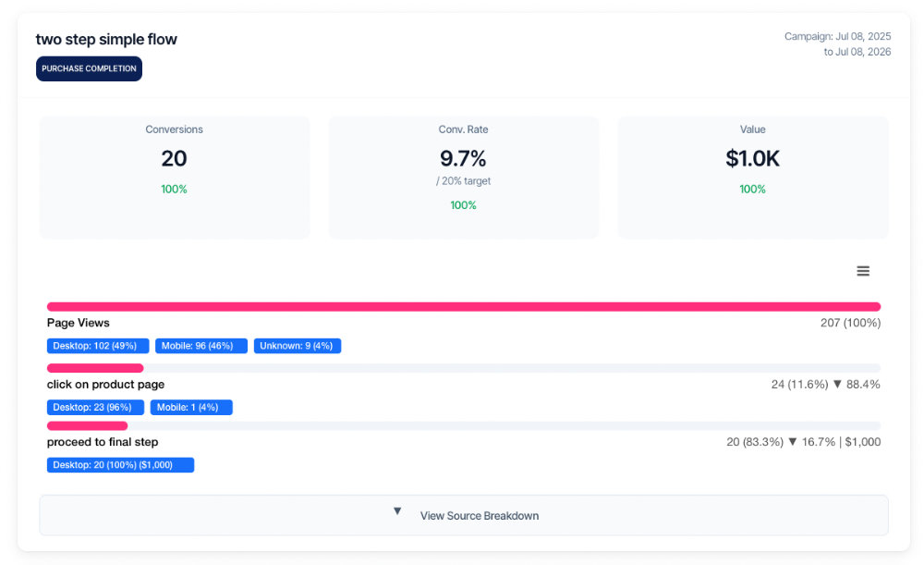924x565 pixels.
Task: Click the click on product page label
Action: (x=106, y=384)
